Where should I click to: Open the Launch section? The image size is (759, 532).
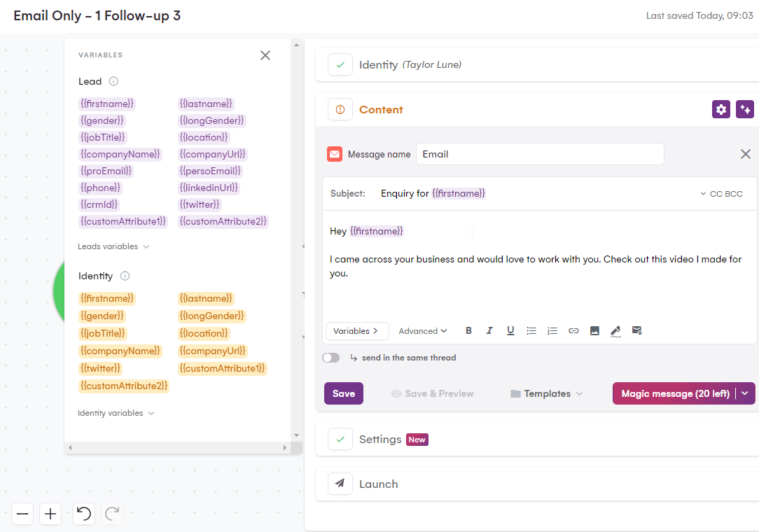[x=537, y=484]
